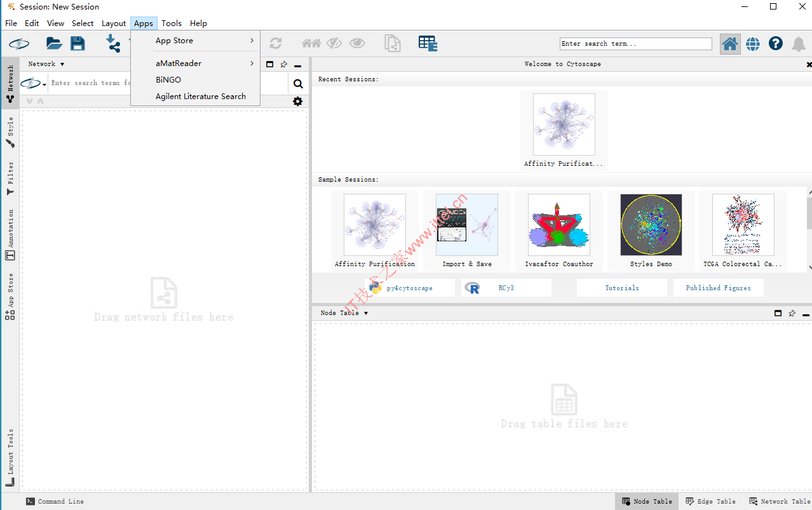Select the Node Table tab
Image resolution: width=812 pixels, height=510 pixels.
[647, 502]
